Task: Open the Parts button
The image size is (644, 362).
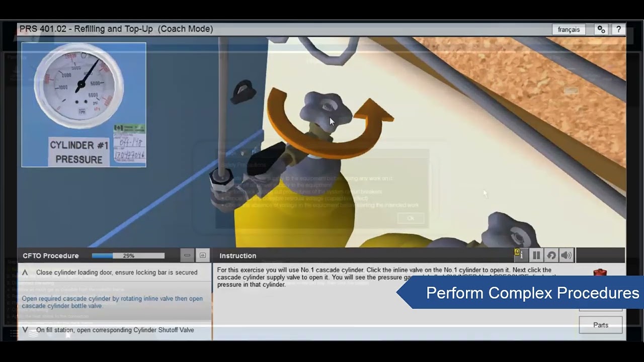Action: pos(601,325)
